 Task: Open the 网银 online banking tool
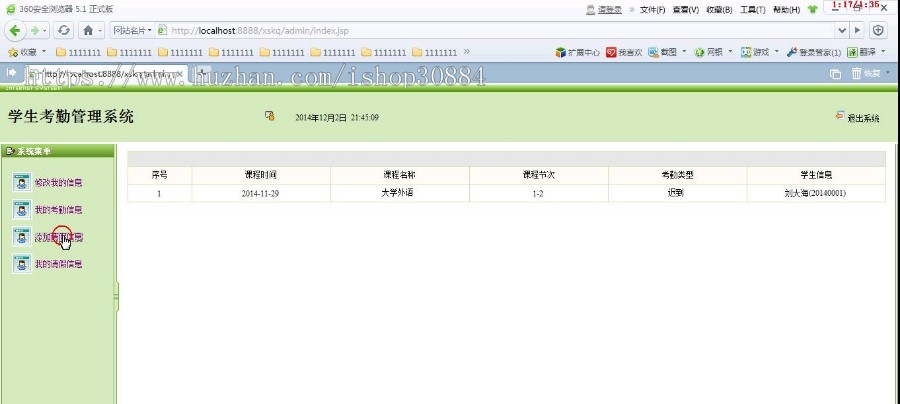click(708, 52)
